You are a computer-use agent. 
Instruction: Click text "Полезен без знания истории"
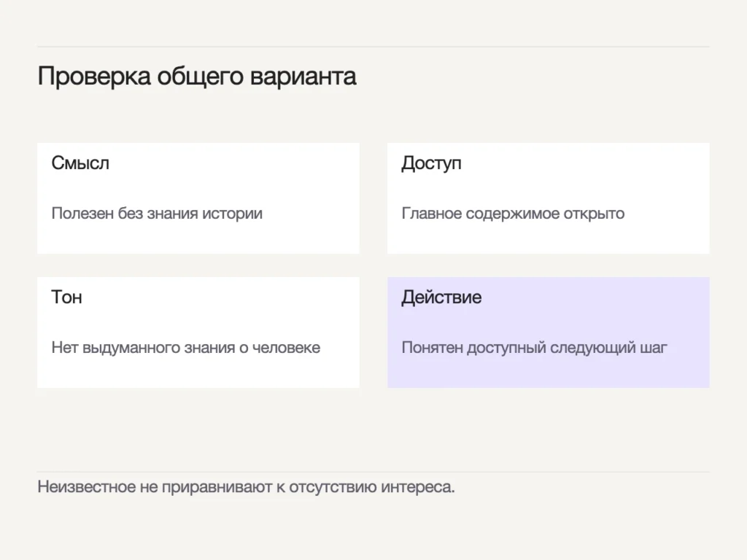157,214
